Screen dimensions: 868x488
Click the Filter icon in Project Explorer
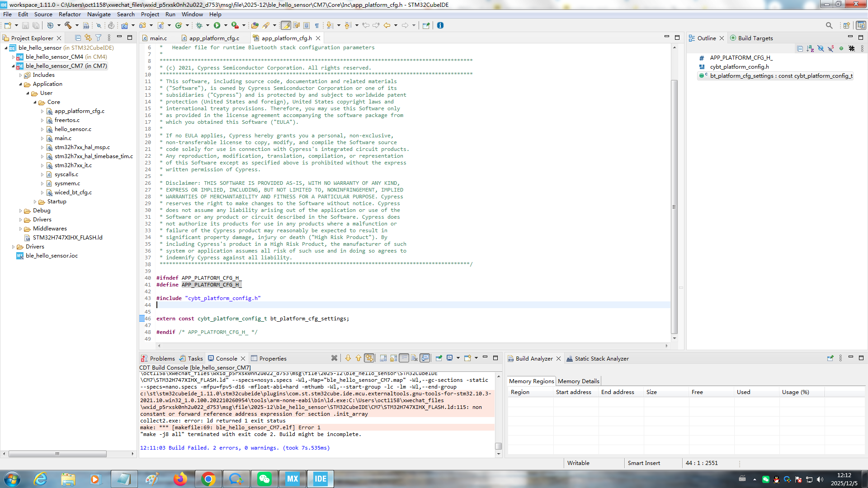coord(98,38)
